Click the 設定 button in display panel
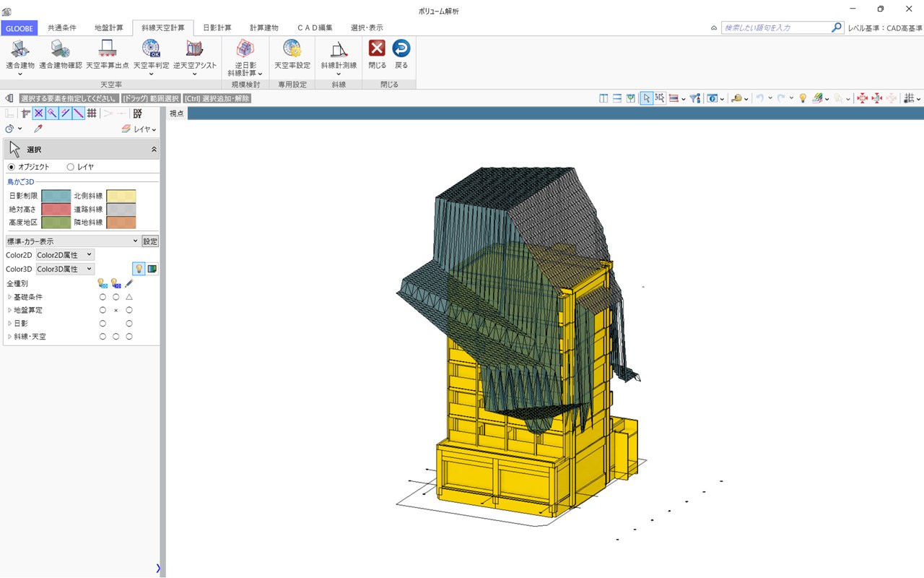The image size is (924, 578). (149, 241)
